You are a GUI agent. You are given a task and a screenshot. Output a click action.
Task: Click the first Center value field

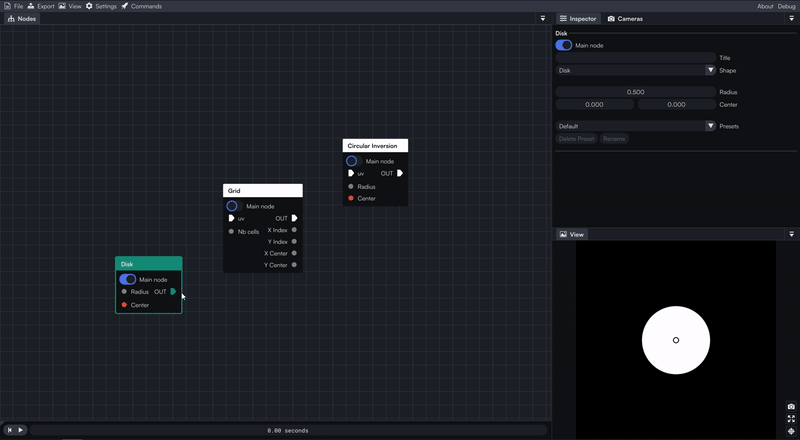coord(594,104)
